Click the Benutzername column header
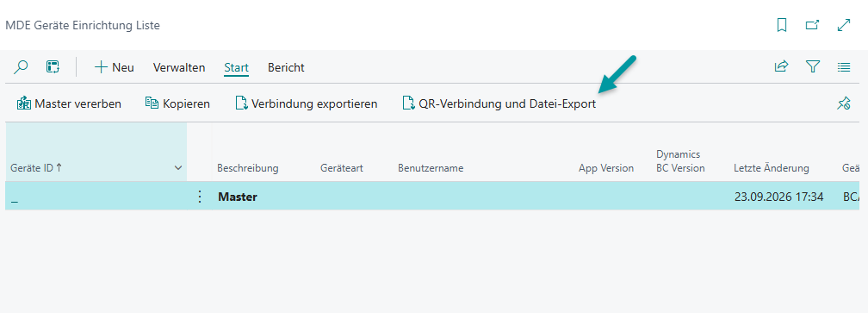The image size is (868, 313). click(x=431, y=168)
